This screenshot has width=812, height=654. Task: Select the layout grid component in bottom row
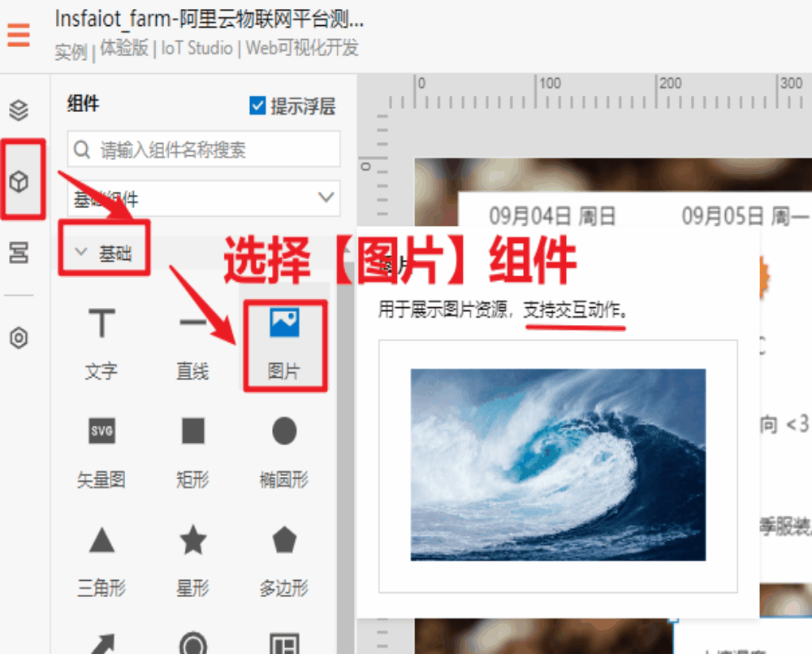coord(284,643)
